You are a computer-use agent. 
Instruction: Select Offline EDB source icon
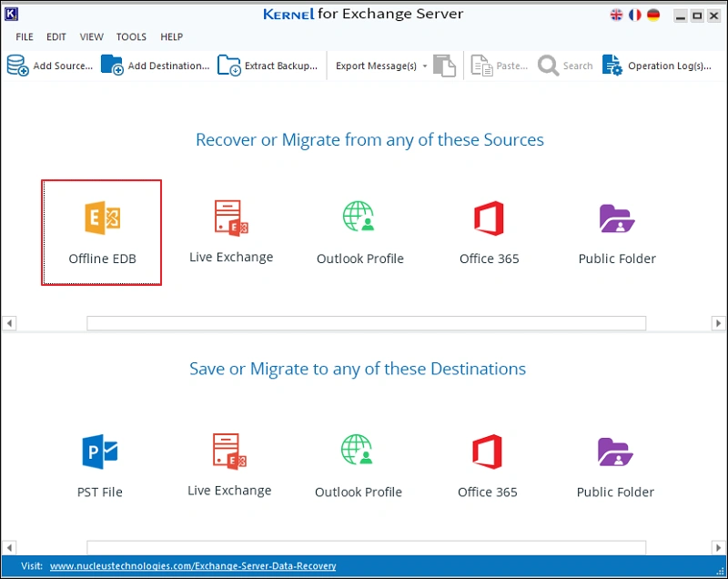tap(102, 218)
